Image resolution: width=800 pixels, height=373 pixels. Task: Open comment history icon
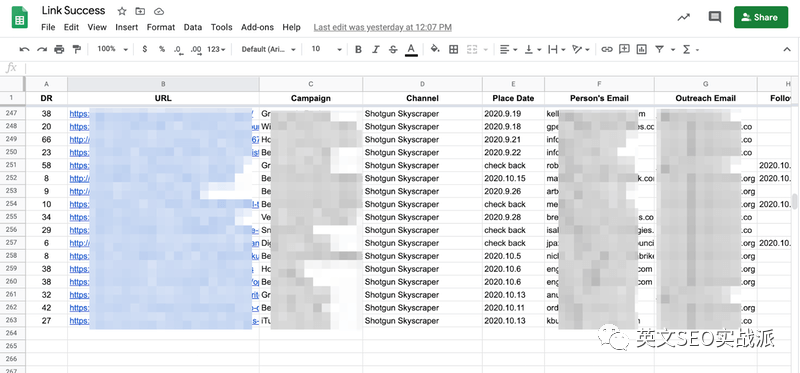point(715,17)
